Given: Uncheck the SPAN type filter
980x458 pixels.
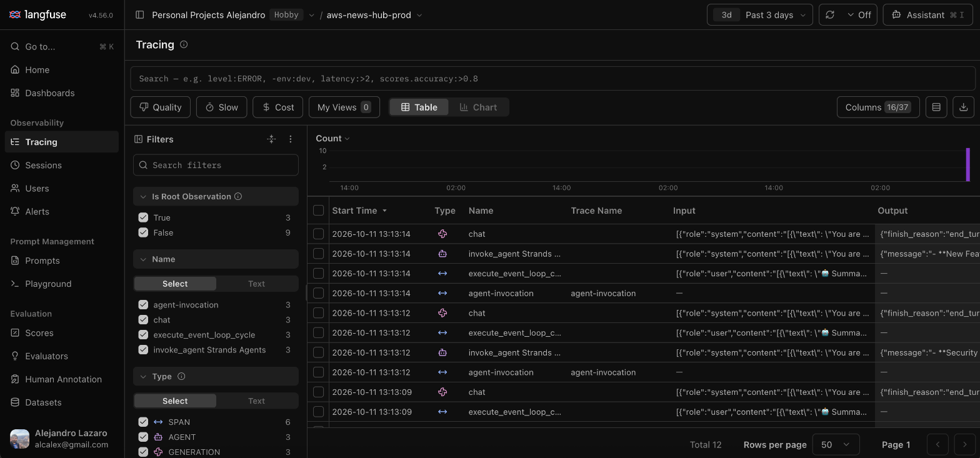Looking at the screenshot, I should (x=143, y=422).
